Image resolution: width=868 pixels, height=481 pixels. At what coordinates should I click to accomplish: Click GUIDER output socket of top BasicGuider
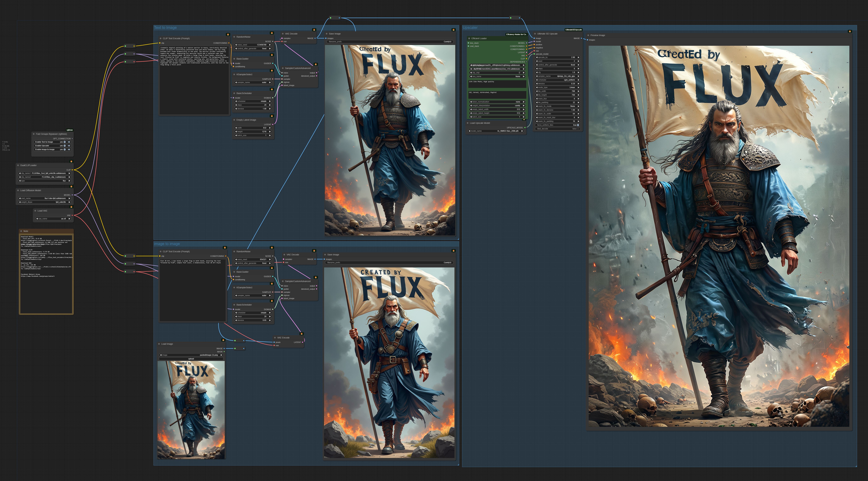tap(273, 63)
